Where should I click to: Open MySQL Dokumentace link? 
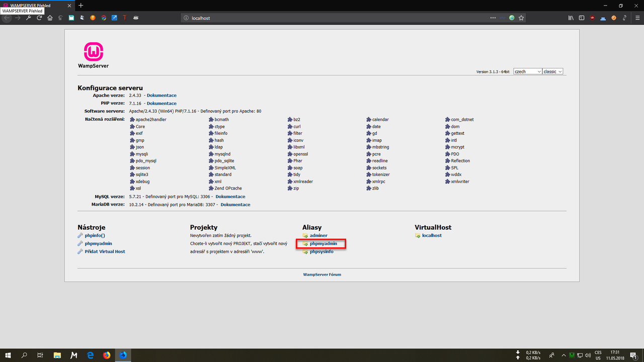pyautogui.click(x=230, y=197)
